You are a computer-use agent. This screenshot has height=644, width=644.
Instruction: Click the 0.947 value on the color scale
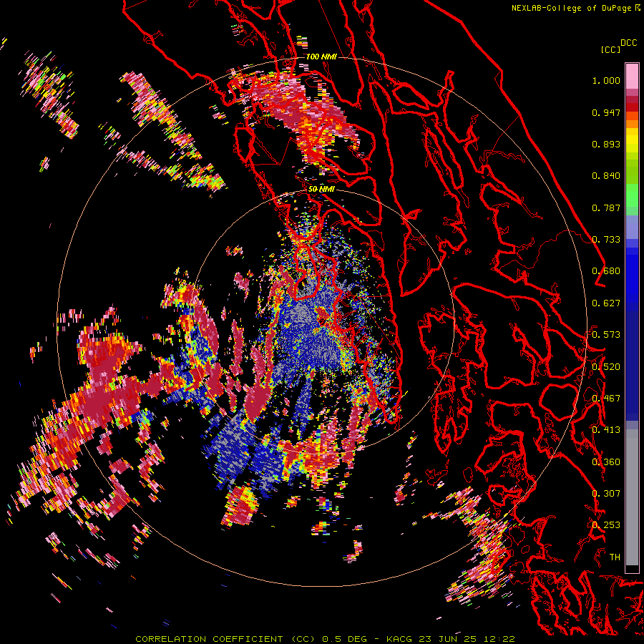point(606,112)
